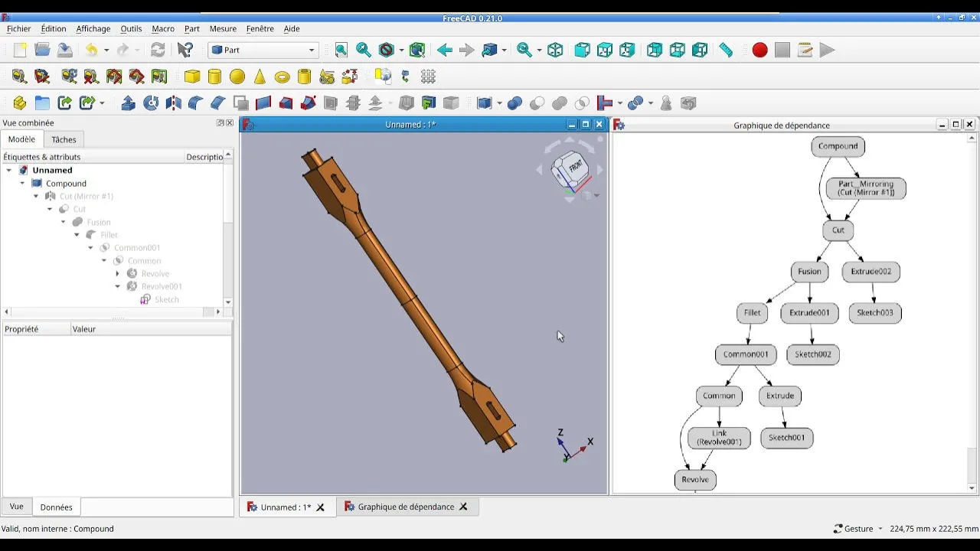This screenshot has height=551, width=980.
Task: Open the Outils menu
Action: (131, 28)
